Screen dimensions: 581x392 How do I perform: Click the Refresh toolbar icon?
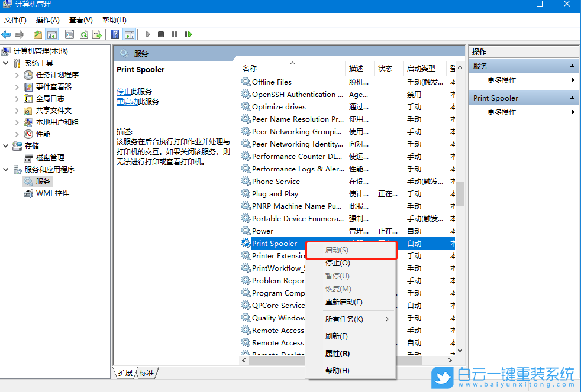point(83,34)
